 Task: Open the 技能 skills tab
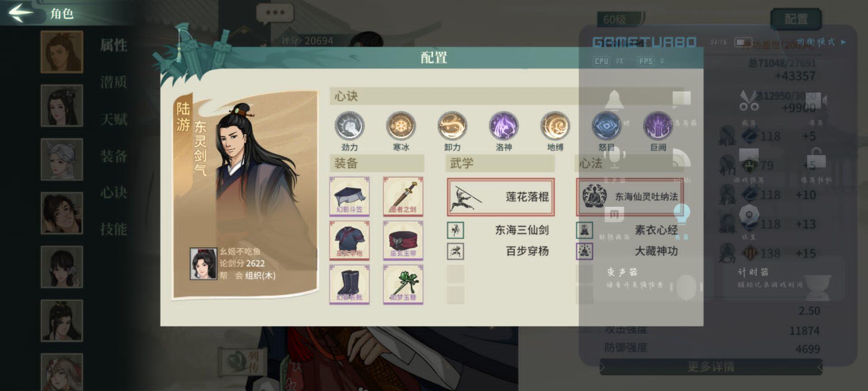click(113, 229)
